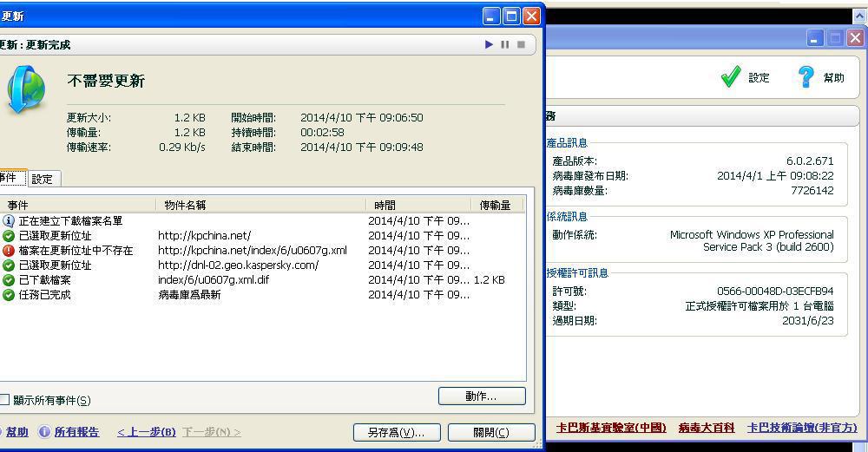Click 病毒庫數量 value 7726142
Viewport: 868px width, 452px height.
tap(812, 190)
